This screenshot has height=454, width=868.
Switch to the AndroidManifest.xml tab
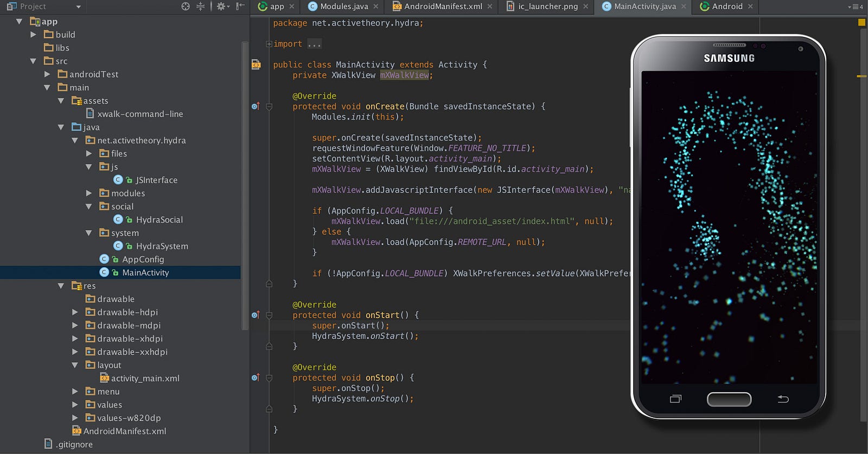click(443, 7)
